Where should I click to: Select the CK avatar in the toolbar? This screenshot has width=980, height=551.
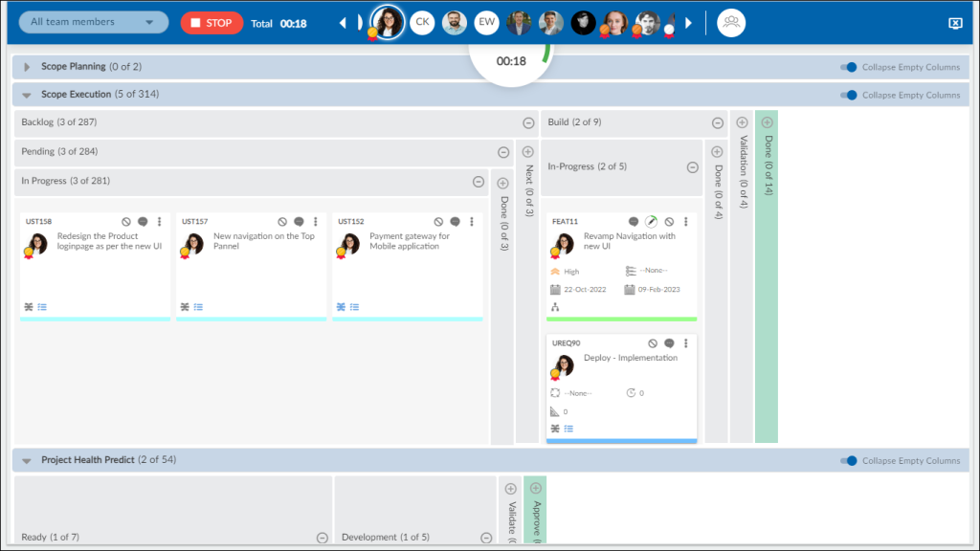421,21
